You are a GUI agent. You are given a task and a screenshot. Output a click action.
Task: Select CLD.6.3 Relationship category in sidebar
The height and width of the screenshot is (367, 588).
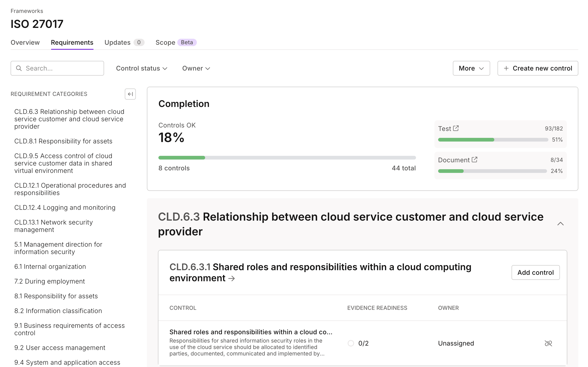69,119
